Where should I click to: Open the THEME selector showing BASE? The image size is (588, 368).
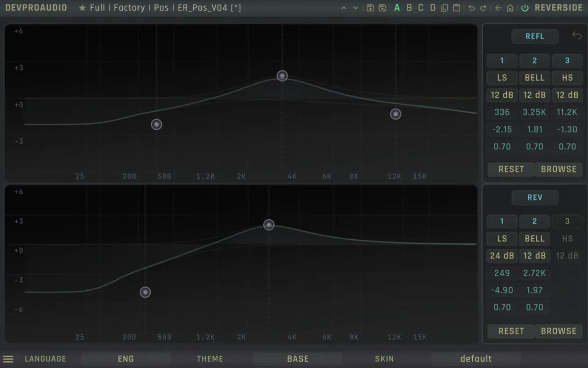point(298,359)
